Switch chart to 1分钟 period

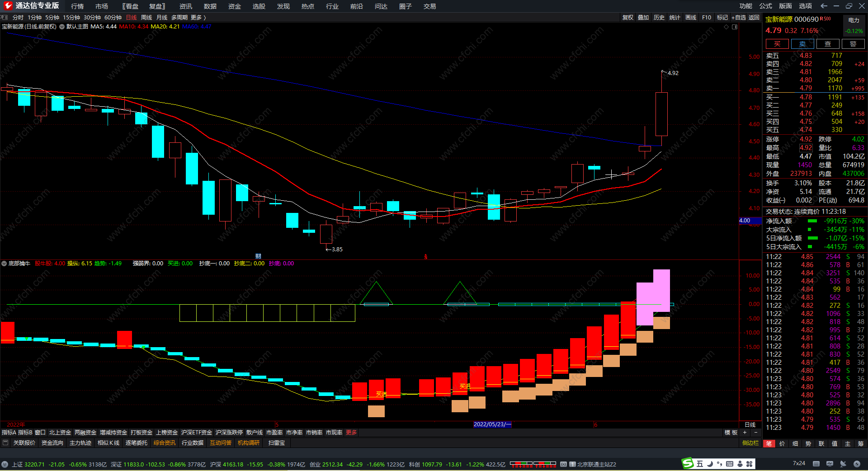tap(34, 17)
